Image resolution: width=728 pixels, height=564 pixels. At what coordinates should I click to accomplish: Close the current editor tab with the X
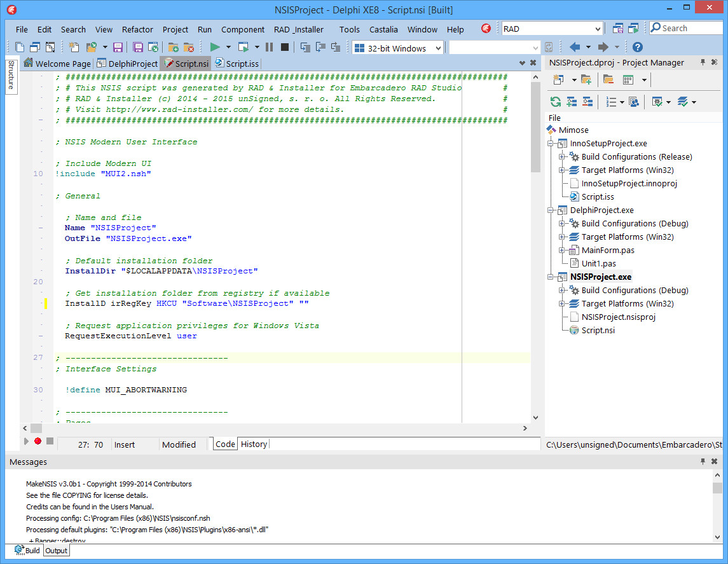533,63
